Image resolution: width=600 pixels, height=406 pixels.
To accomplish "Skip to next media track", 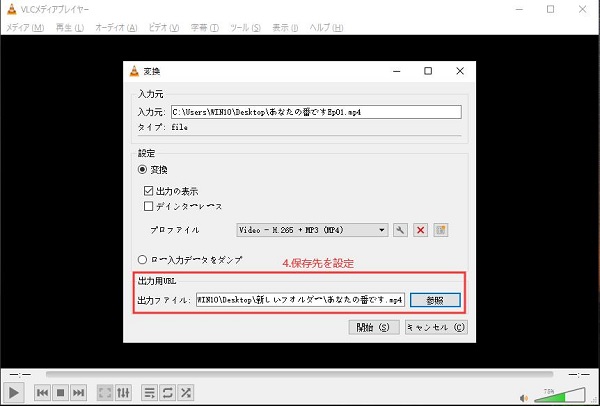I will [x=78, y=393].
